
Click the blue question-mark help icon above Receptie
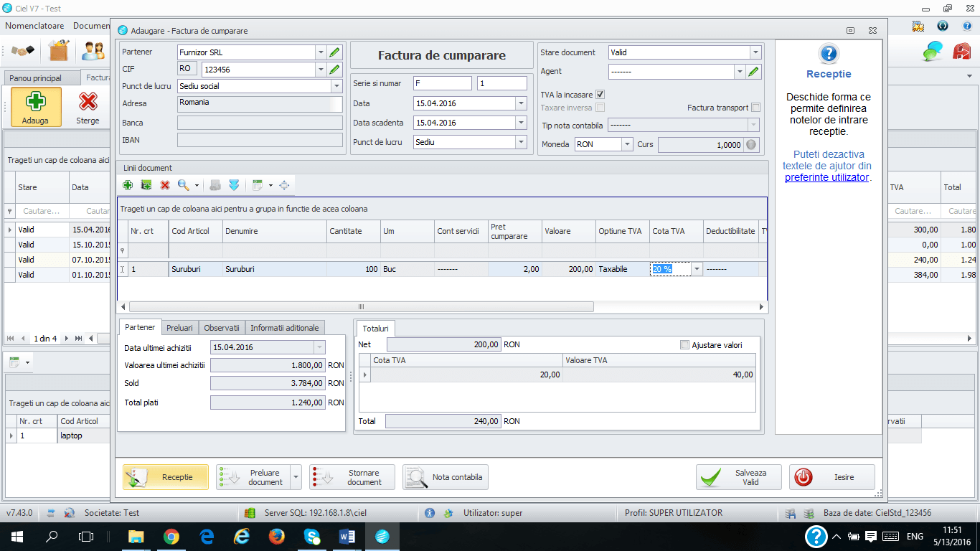pyautogui.click(x=829, y=54)
